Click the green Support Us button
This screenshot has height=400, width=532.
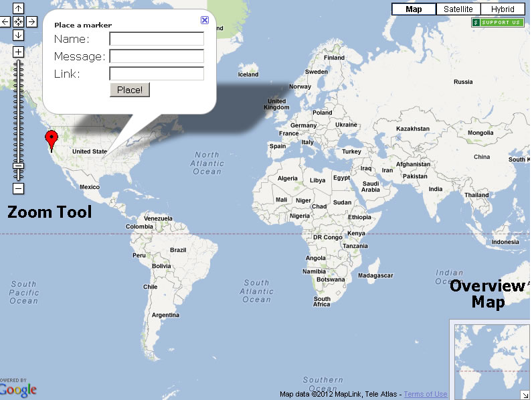(498, 22)
